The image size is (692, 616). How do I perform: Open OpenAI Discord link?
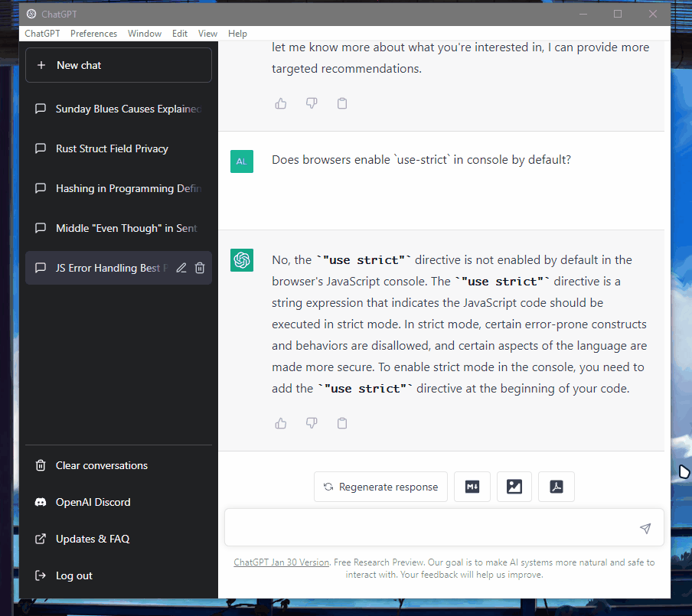coord(119,502)
